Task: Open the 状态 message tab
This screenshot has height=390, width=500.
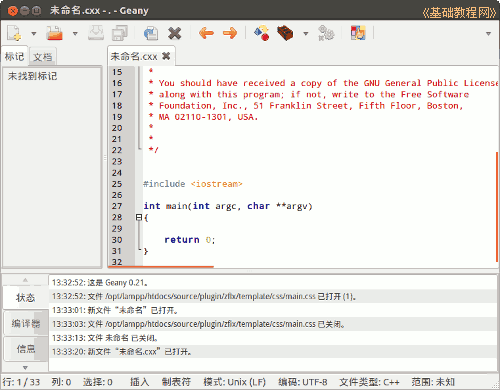Action: click(x=25, y=297)
